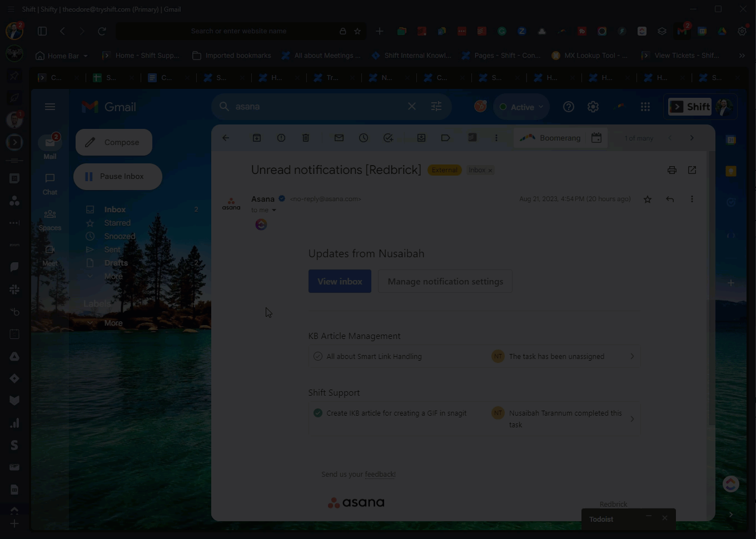
Task: Remove the Inbox label from this conversation
Action: (x=490, y=171)
